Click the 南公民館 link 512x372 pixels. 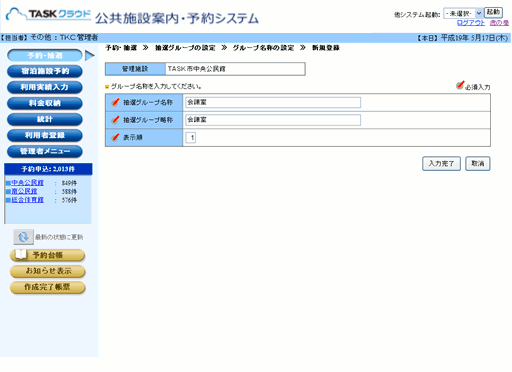(24, 191)
